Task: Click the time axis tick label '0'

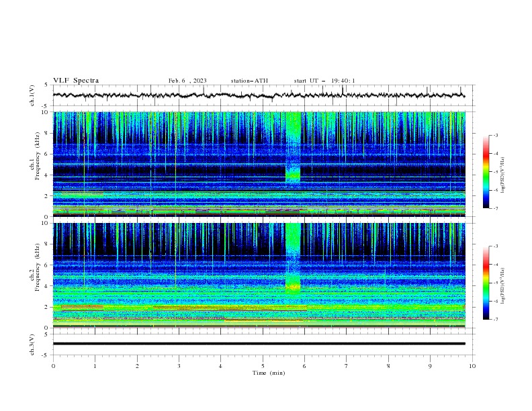Action: (53, 366)
